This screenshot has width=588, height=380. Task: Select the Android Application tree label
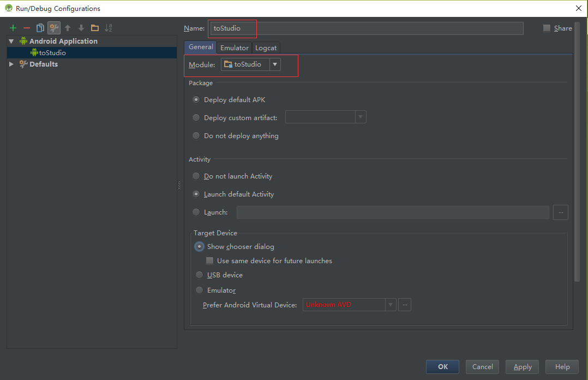pos(63,41)
